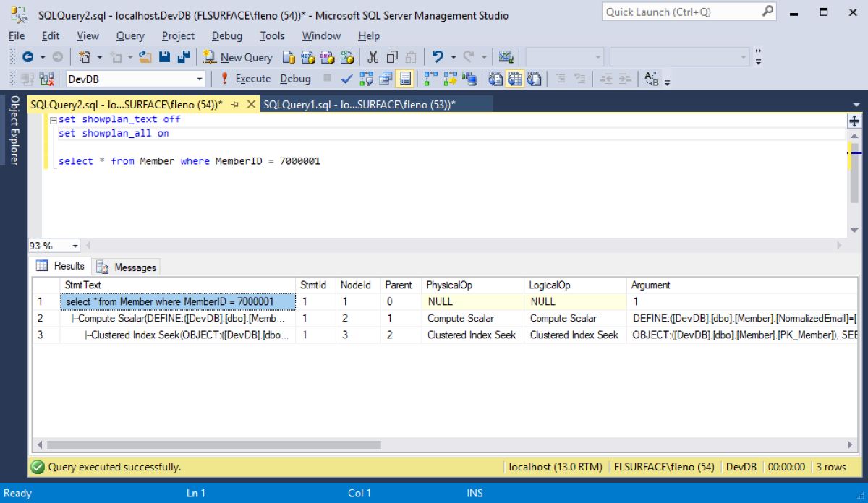
Task: Click the New Project icon
Action: click(85, 57)
